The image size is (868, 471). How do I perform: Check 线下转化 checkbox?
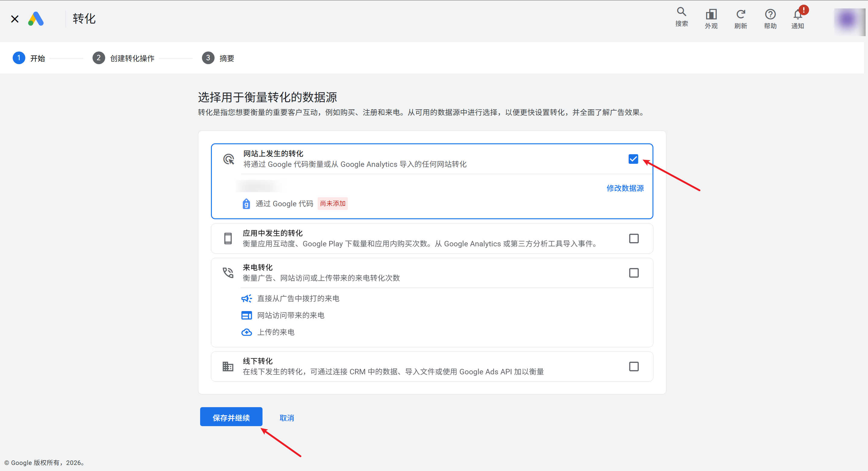(634, 366)
